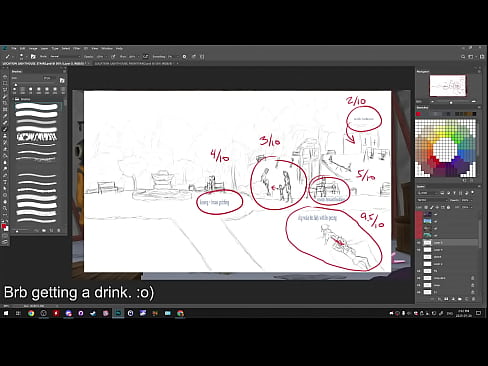Toggle visibility eye of selected layer
This screenshot has width=488, height=366.
pyautogui.click(x=419, y=243)
